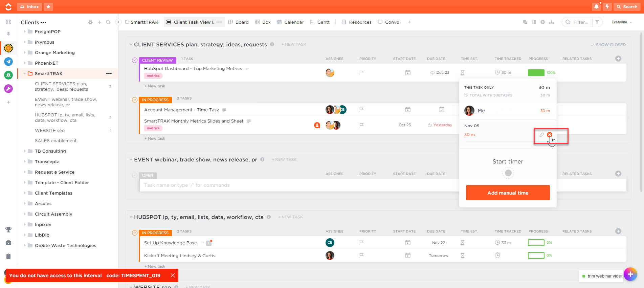Viewport: 644px width, 288px height.
Task: Click the purple key workspace icon
Action: (x=8, y=89)
